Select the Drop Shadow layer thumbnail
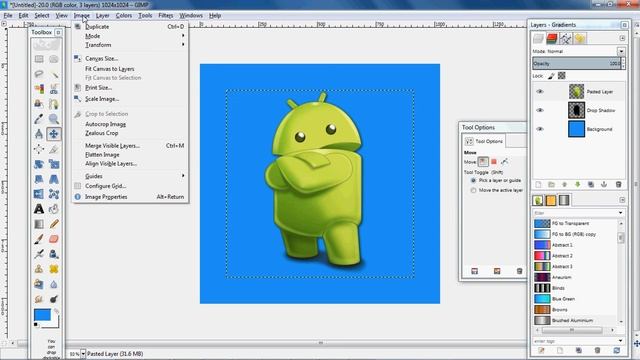This screenshot has height=360, width=640. tap(576, 110)
